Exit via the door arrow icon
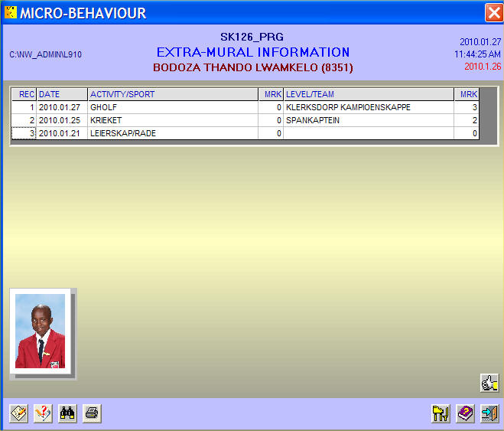The image size is (504, 431). [x=489, y=413]
